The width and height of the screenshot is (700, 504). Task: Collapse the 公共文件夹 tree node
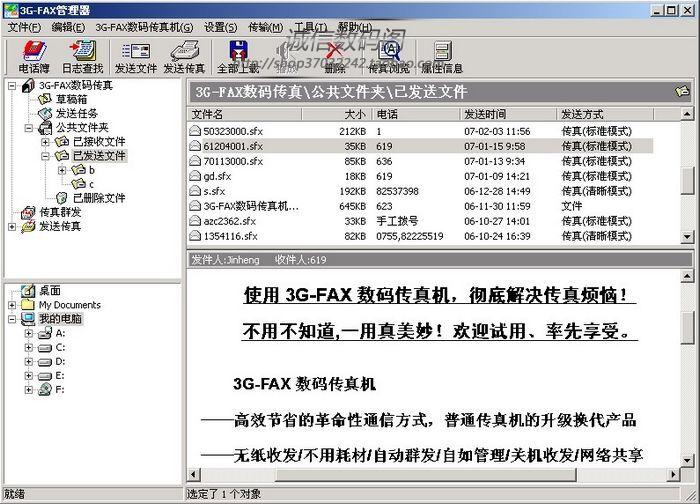click(29, 128)
